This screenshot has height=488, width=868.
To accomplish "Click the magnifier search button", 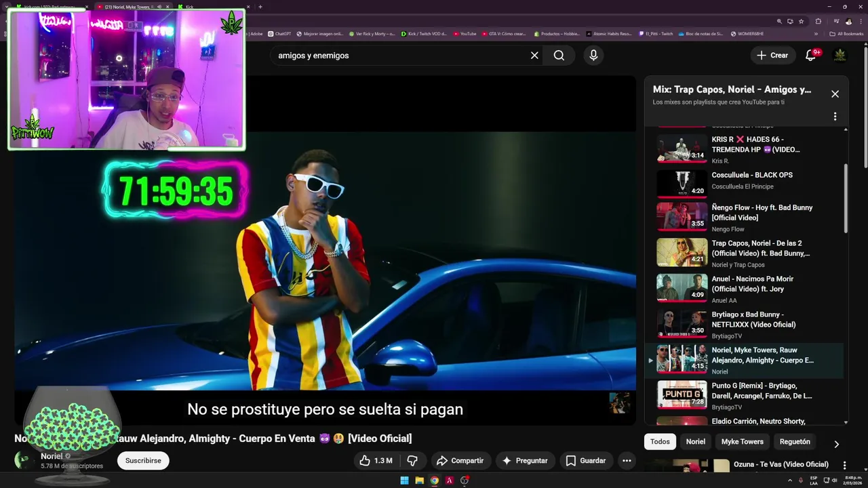I will pyautogui.click(x=559, y=56).
